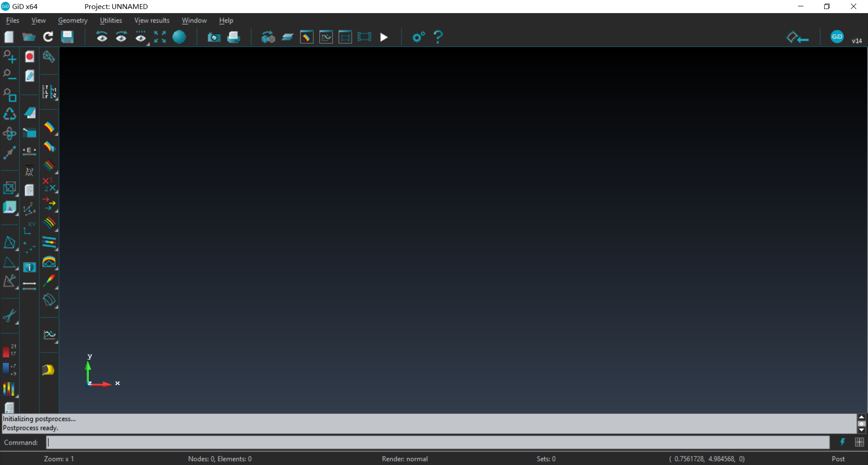Click the animation filmstrip icon
This screenshot has height=465, width=868.
[x=364, y=37]
